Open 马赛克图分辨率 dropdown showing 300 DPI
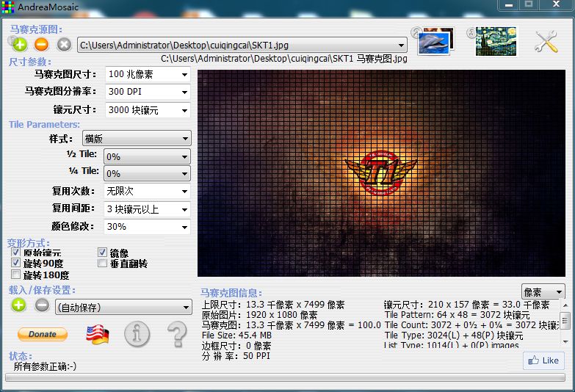Viewport: 575px width, 392px height. [148, 92]
